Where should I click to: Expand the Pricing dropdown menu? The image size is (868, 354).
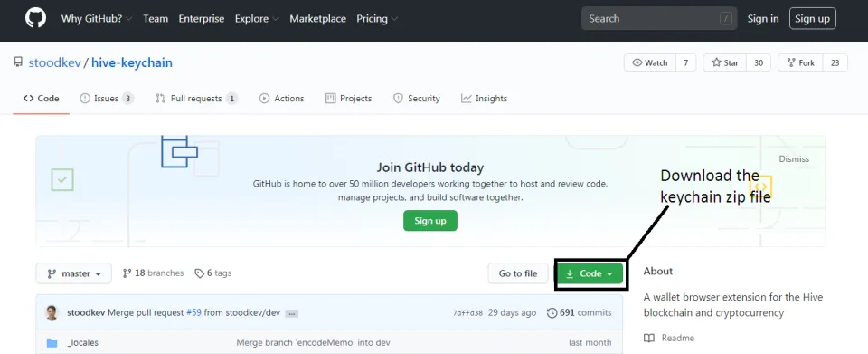tap(377, 18)
